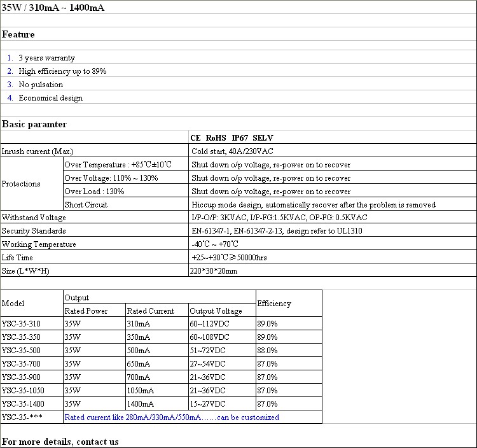The width and height of the screenshot is (477, 448).
Task: Select the 'Short Circuit' protection cell
Action: point(86,205)
